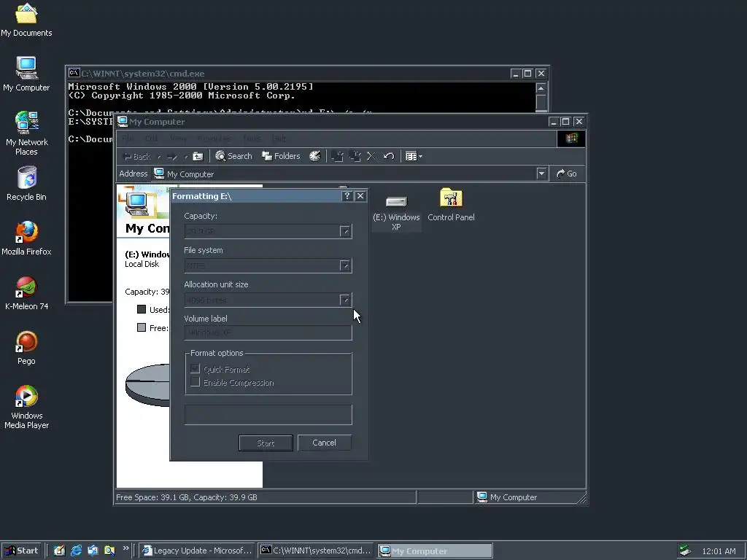This screenshot has height=560, width=747.
Task: Launch Internet Explorer from Quick Launch
Action: (x=76, y=551)
